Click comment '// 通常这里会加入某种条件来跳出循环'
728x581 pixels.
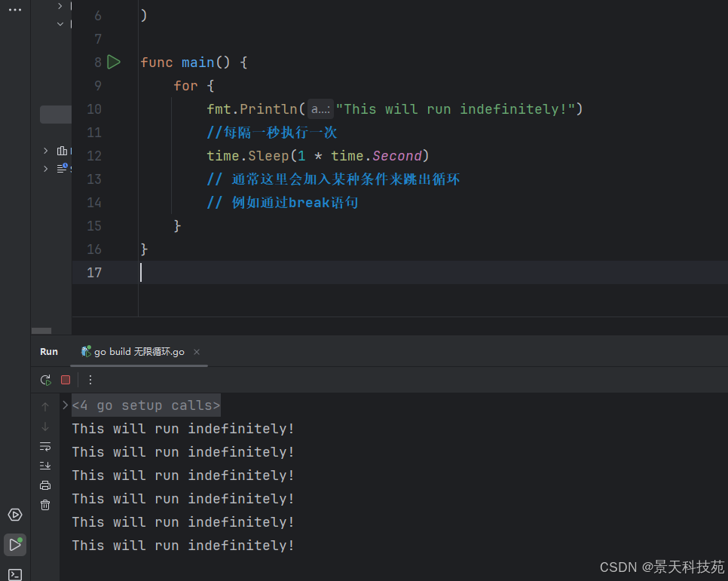pos(333,179)
